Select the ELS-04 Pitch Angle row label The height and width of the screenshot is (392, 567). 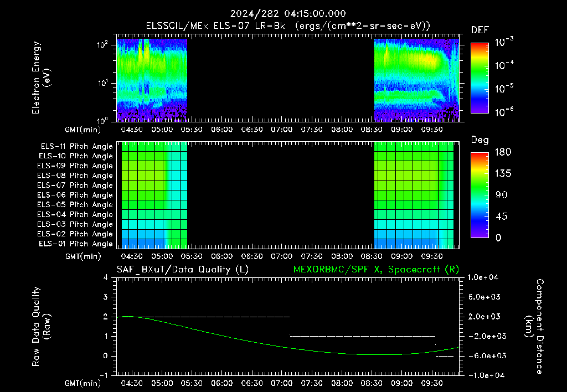[75, 214]
